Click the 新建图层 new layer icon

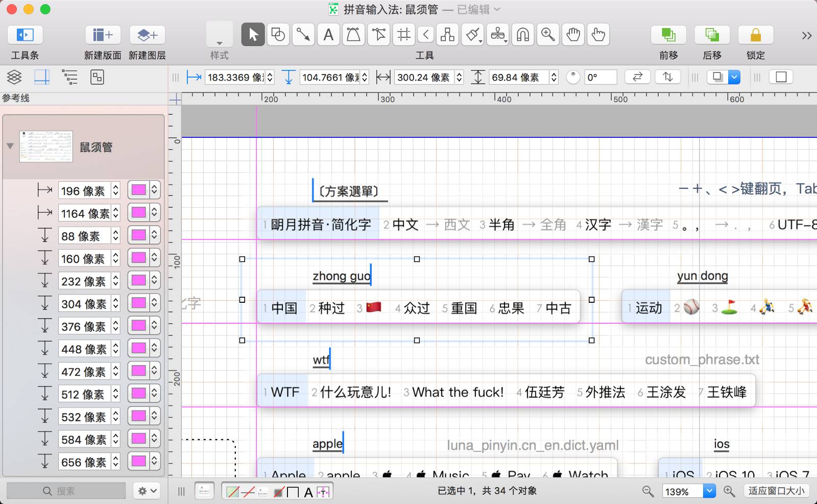(x=147, y=35)
